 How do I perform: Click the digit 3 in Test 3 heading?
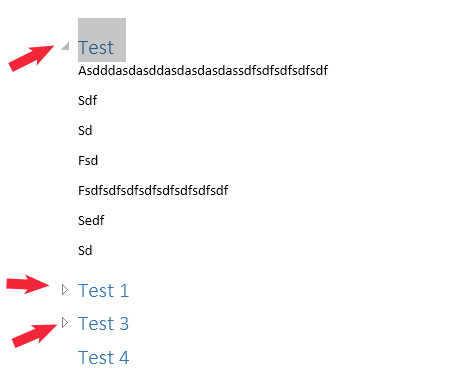pyautogui.click(x=124, y=323)
